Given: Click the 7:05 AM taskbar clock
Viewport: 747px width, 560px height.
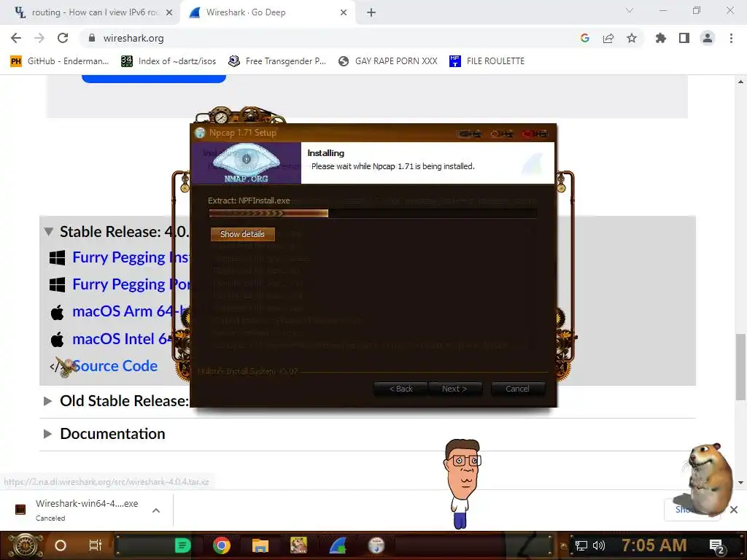Looking at the screenshot, I should pos(654,545).
